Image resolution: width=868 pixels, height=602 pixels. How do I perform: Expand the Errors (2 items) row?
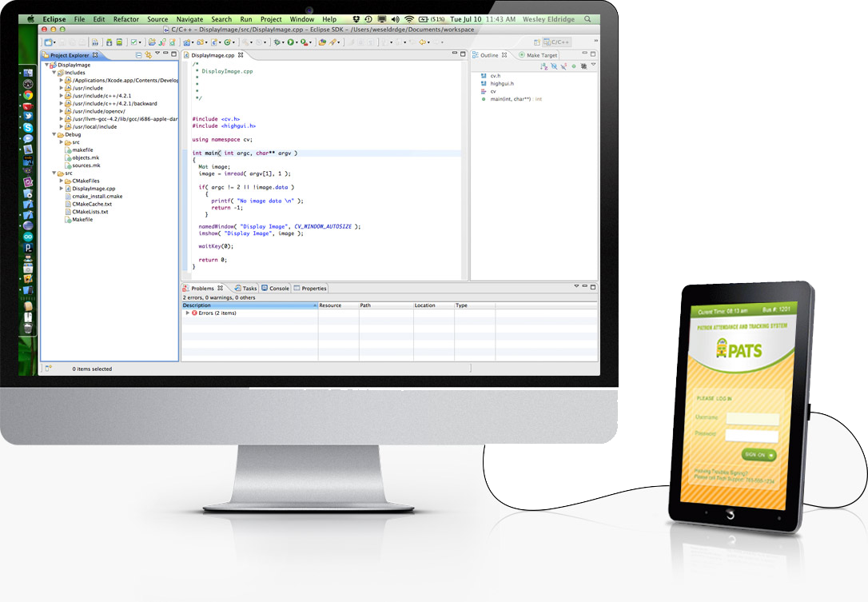pyautogui.click(x=188, y=313)
